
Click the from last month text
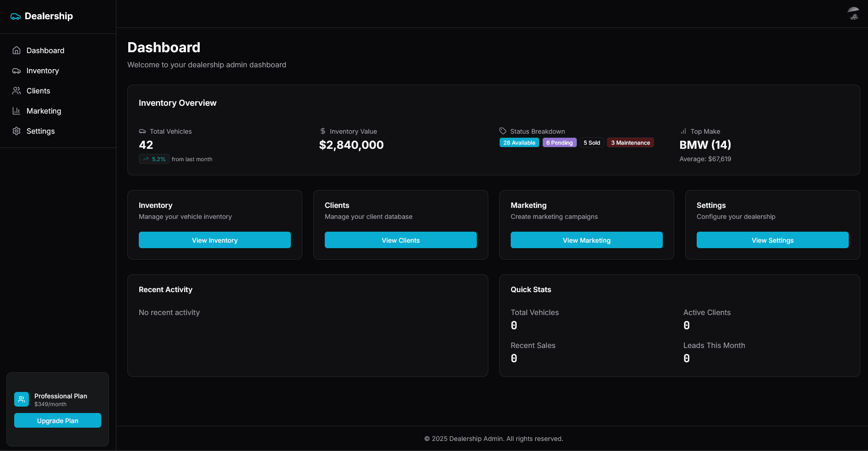coord(192,159)
